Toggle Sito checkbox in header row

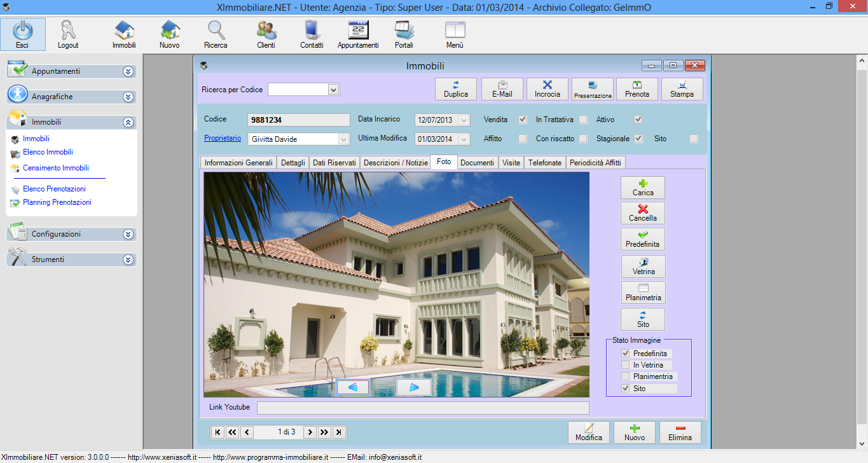click(694, 139)
